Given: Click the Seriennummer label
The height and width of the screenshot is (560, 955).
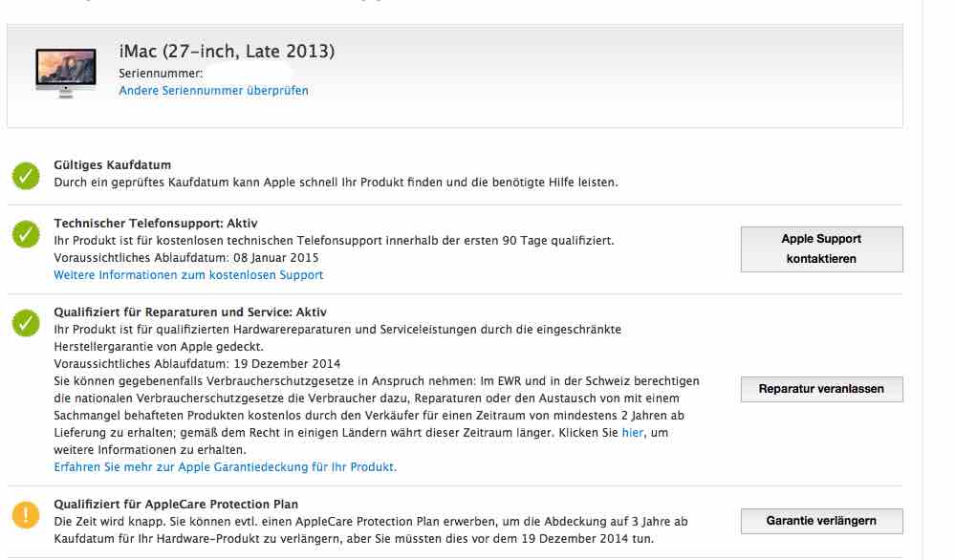Looking at the screenshot, I should 161,74.
